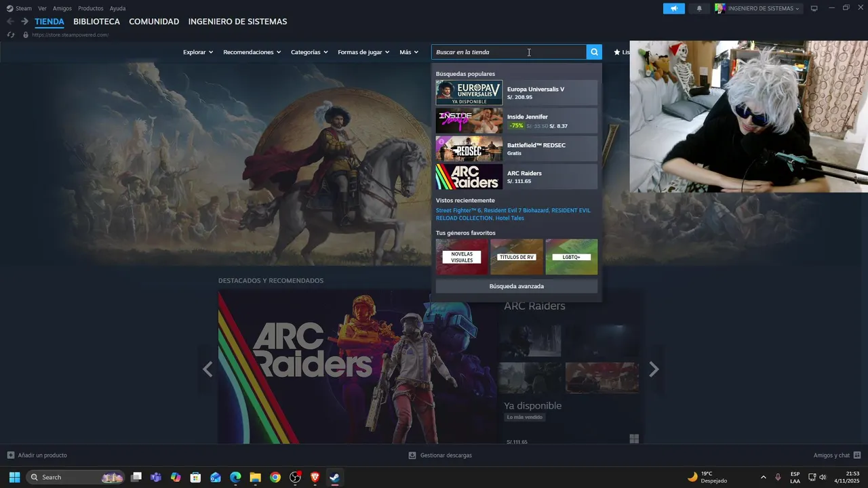Open INGENIERO DE SISTEMAS account dropdown
Screen dimensions: 868x488
click(758, 8)
